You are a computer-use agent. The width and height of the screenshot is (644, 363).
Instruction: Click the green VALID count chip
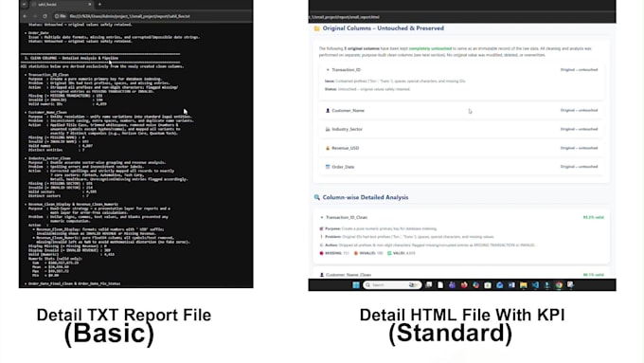(402, 253)
